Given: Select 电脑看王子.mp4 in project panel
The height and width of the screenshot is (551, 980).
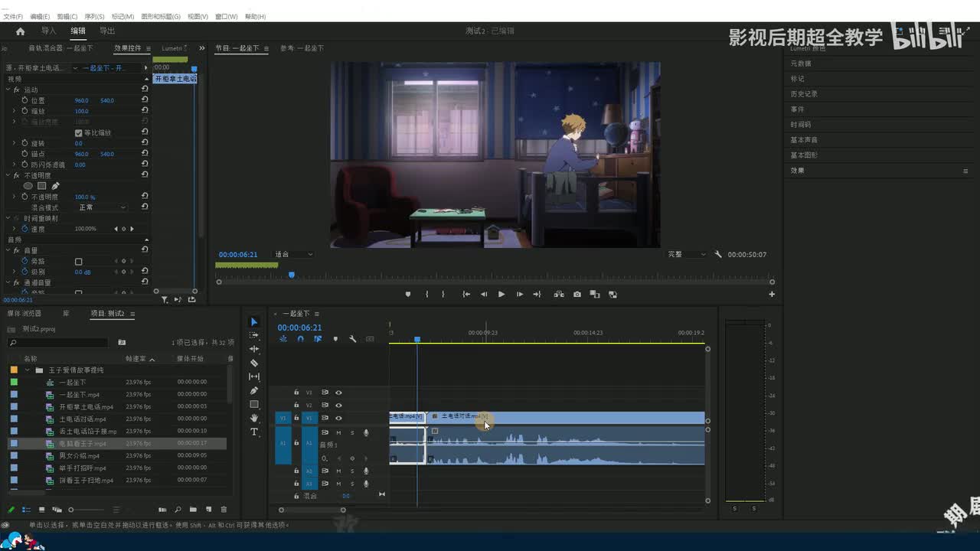Looking at the screenshot, I should [x=83, y=443].
